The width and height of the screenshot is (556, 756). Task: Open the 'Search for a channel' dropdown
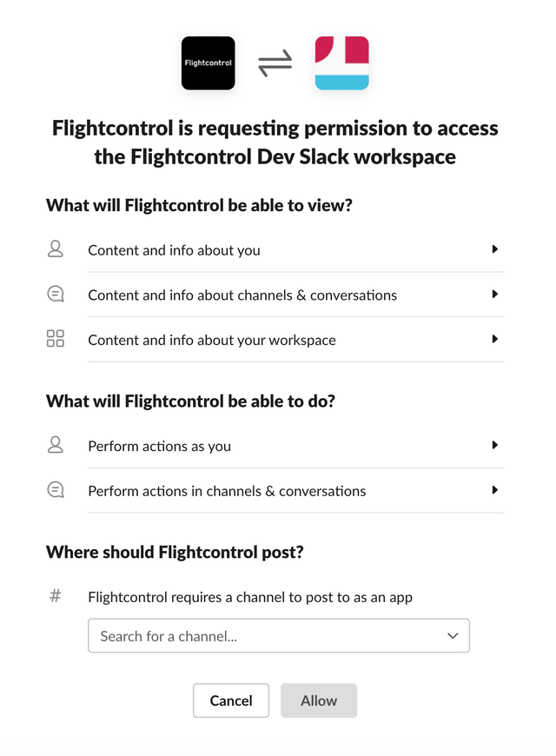point(278,635)
